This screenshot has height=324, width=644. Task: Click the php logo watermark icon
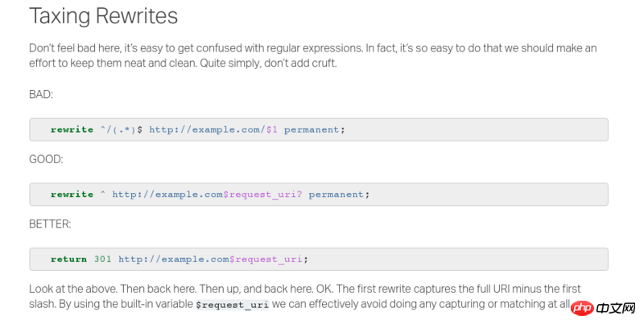(x=582, y=308)
